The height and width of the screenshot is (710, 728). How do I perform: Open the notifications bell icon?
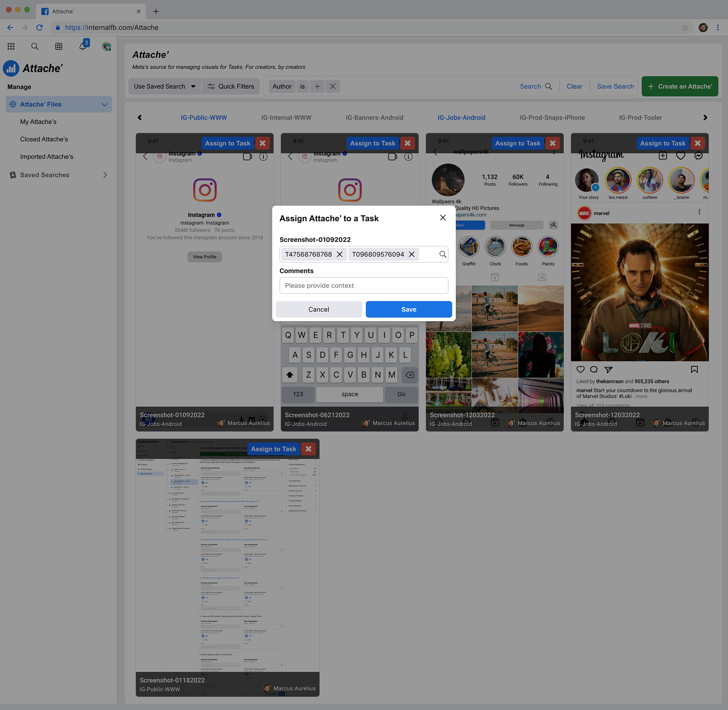(x=83, y=46)
